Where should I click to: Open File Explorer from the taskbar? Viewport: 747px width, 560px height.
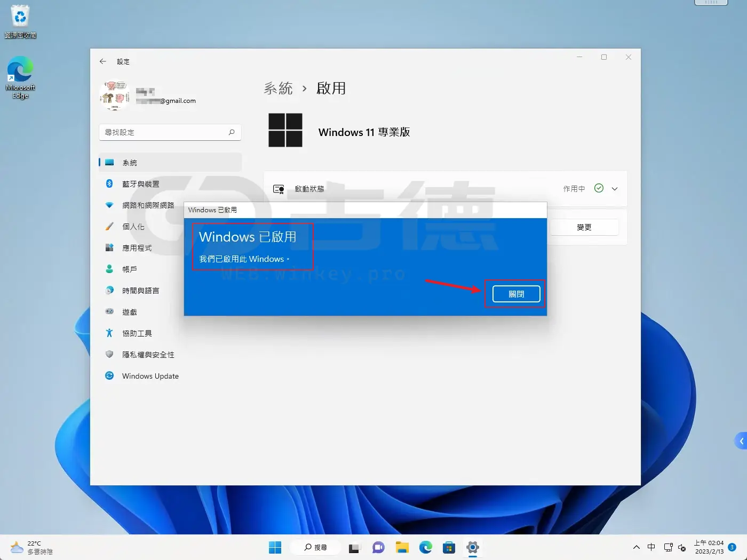coord(402,548)
